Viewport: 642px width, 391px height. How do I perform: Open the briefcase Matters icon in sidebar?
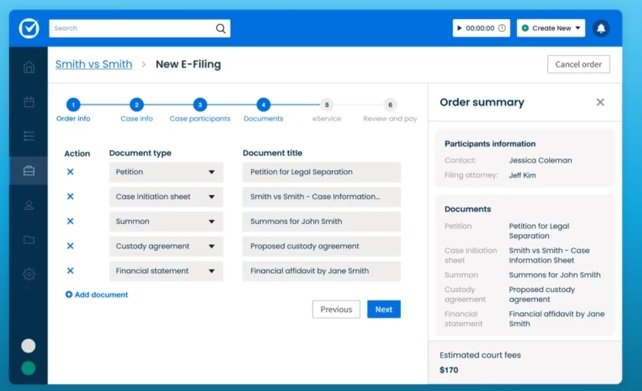[29, 171]
